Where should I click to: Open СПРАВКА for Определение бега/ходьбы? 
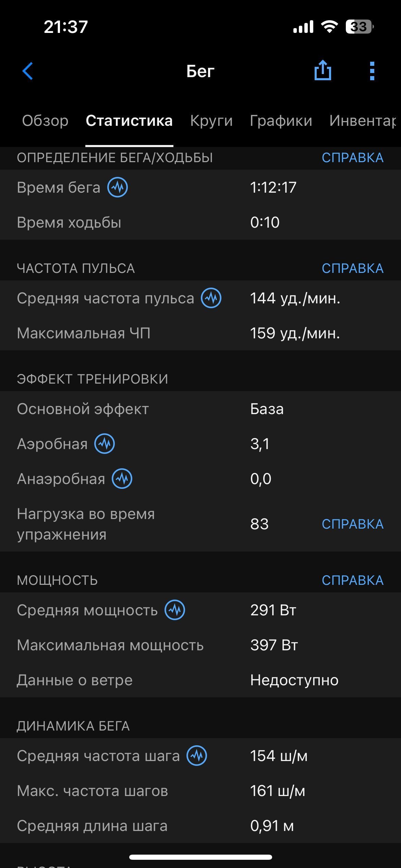(353, 158)
